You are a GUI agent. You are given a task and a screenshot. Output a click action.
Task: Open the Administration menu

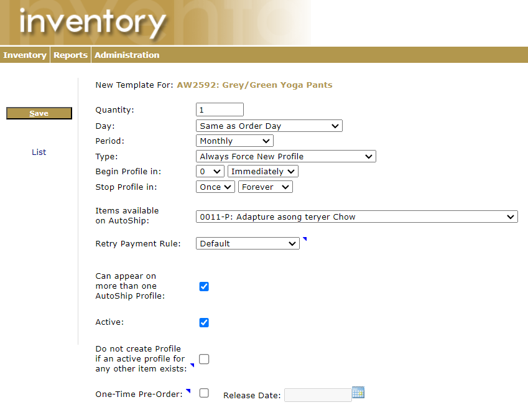(x=127, y=55)
